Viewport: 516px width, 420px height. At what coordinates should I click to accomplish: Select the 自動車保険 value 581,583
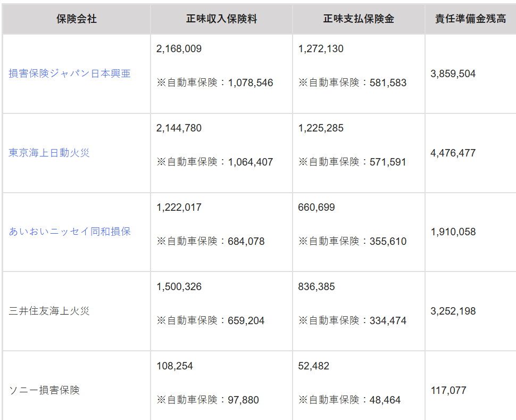[388, 83]
